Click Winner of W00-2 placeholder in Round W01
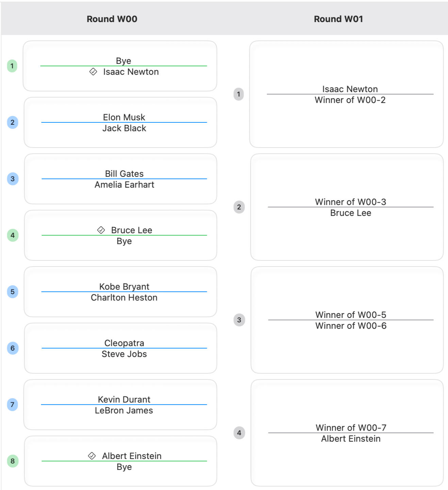Image resolution: width=448 pixels, height=490 pixels. click(350, 100)
